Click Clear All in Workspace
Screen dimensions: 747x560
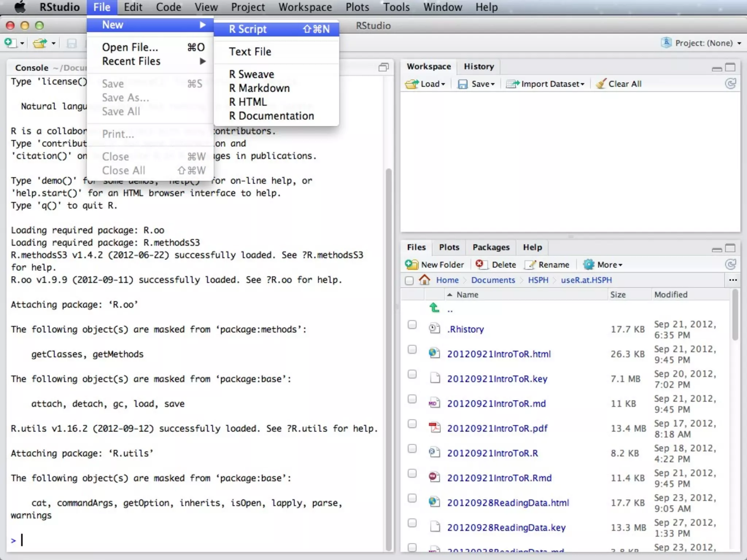click(x=619, y=84)
